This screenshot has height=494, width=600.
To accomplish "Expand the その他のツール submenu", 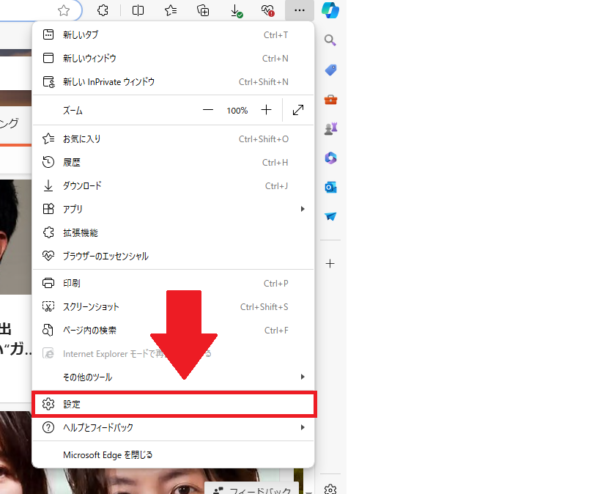I will (x=173, y=377).
